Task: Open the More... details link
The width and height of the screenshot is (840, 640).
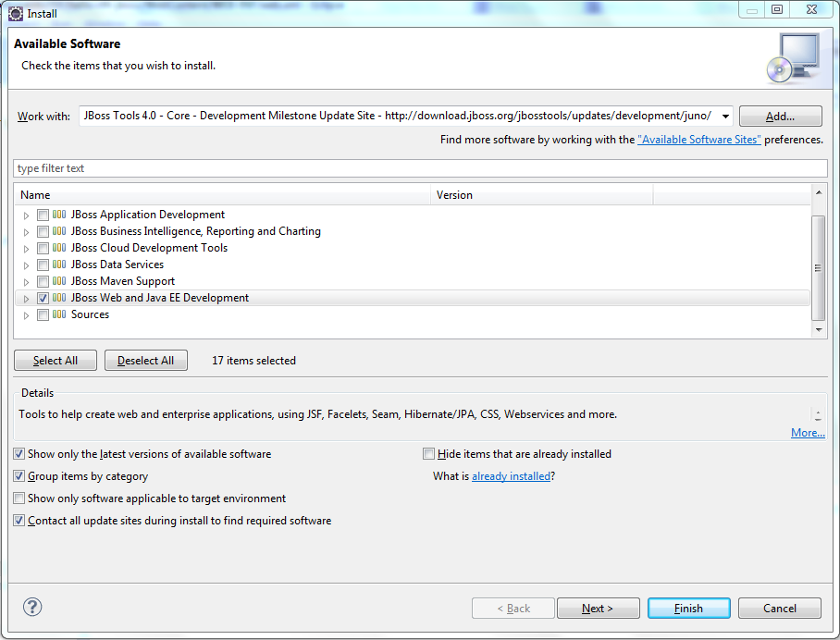Action: 808,433
